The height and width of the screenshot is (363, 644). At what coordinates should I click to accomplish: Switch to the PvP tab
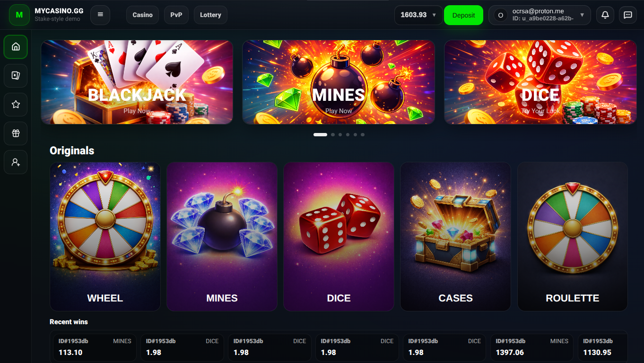point(176,15)
